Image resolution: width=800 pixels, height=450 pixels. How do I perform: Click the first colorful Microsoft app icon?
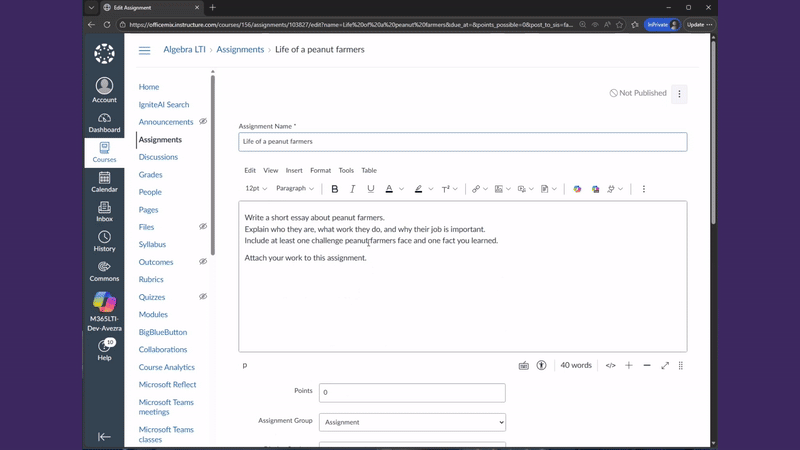point(577,189)
